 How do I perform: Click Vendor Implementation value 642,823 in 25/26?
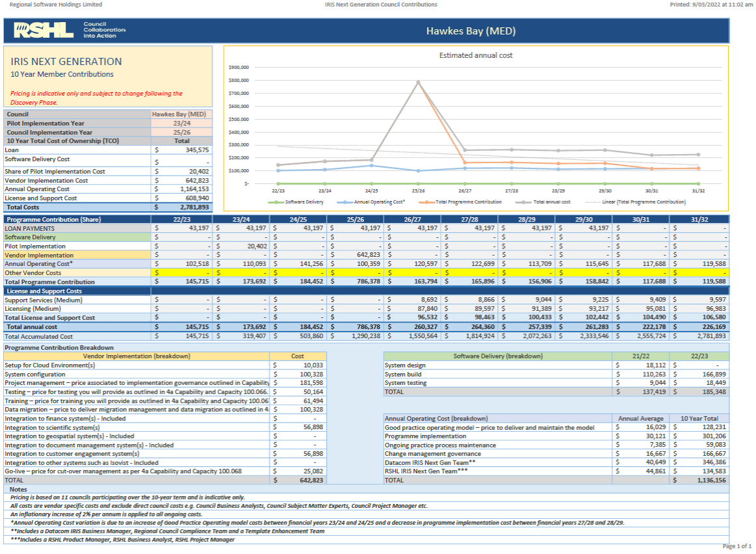click(369, 255)
